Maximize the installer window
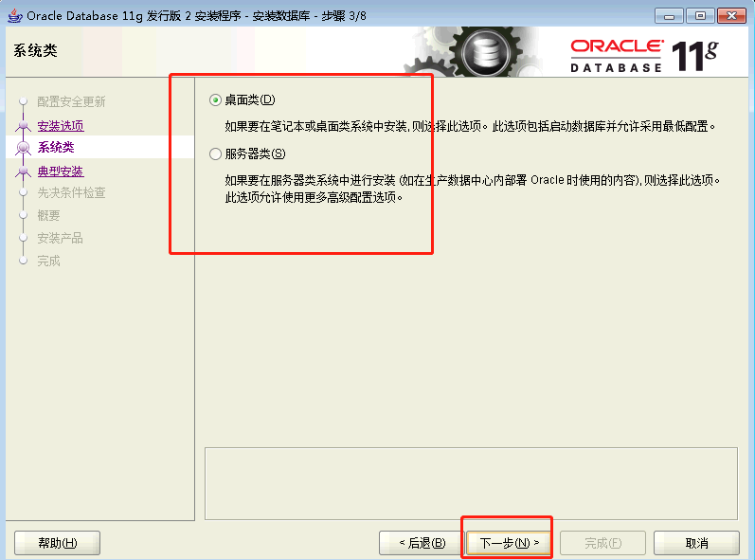This screenshot has height=560, width=755. point(700,16)
